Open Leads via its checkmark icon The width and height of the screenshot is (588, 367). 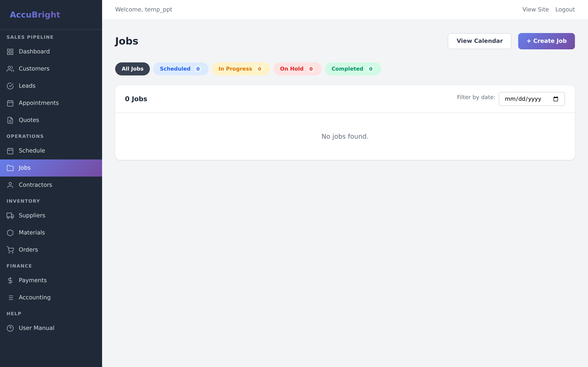point(10,86)
